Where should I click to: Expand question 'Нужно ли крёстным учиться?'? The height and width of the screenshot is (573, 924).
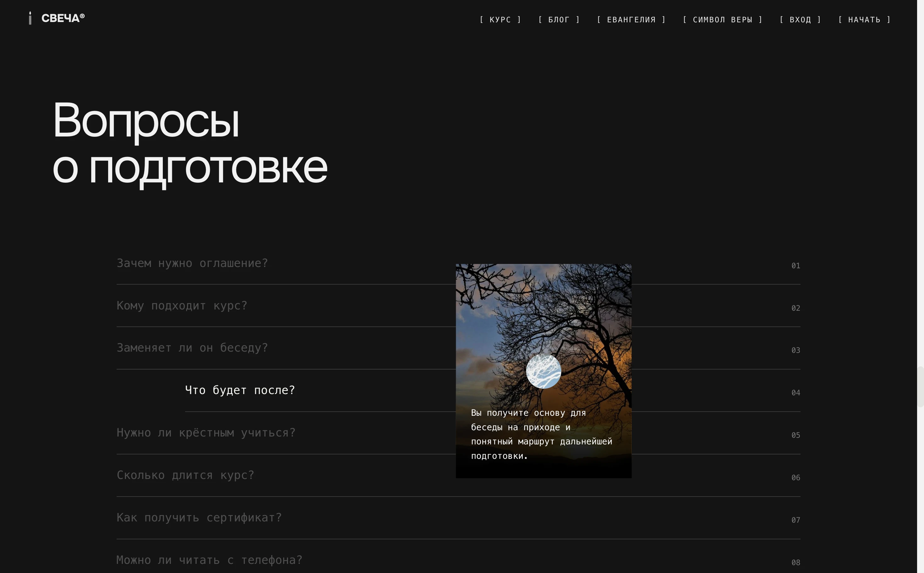click(x=206, y=432)
